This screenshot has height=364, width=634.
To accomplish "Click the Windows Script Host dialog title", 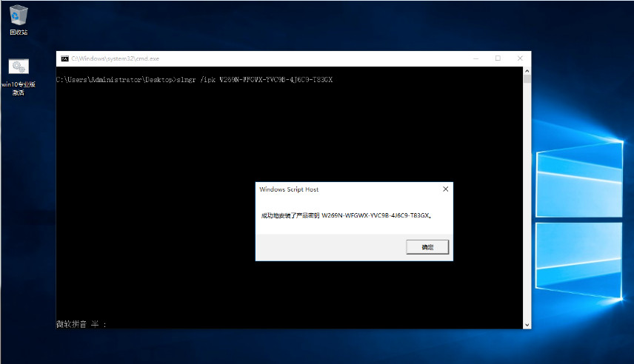I will coord(289,189).
